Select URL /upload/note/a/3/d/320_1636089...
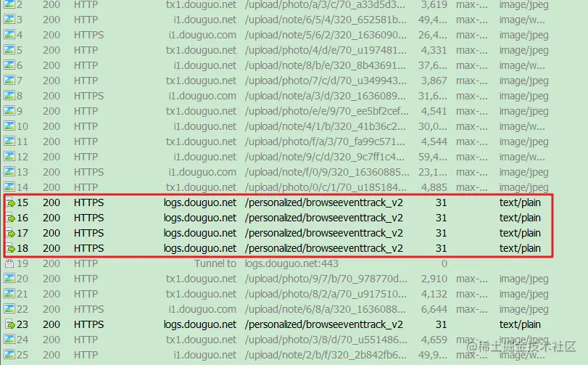Image resolution: width=588 pixels, height=365 pixels. (326, 96)
